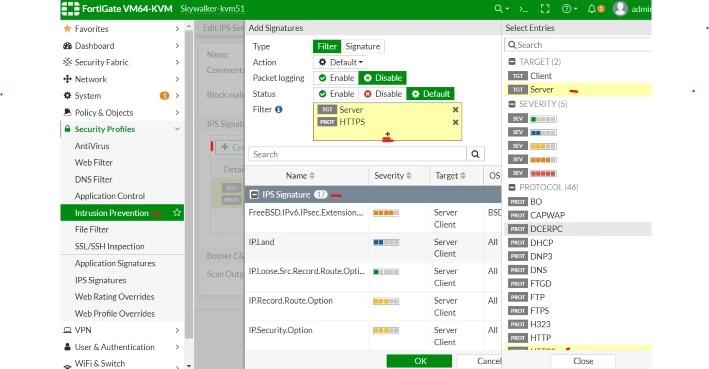Select the red critical severity level
This screenshot has width=709, height=369.
(544, 173)
